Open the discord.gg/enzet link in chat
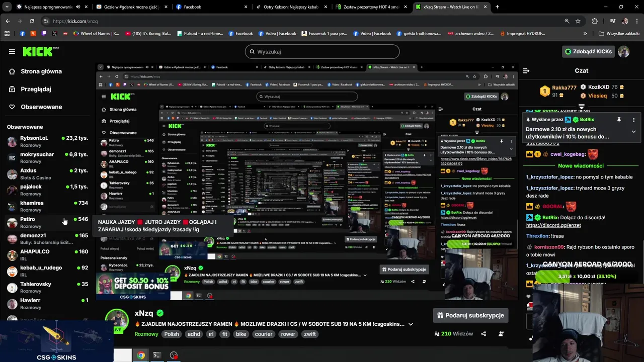Viewport: 644px width, 362px height. [x=553, y=225]
